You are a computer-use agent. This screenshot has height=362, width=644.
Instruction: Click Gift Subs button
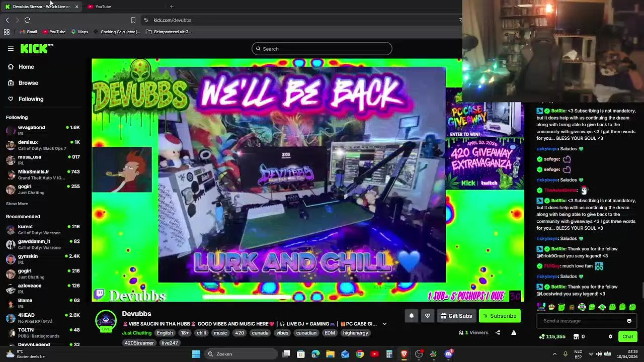pyautogui.click(x=456, y=316)
